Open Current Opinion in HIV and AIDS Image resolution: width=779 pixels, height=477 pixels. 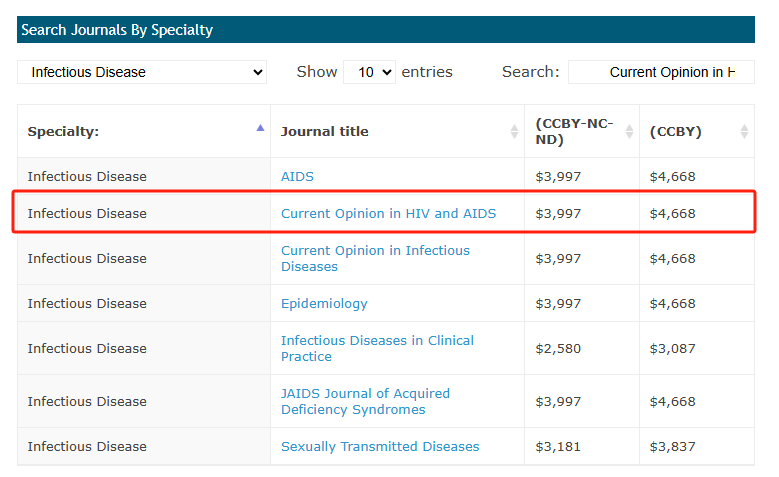point(389,214)
